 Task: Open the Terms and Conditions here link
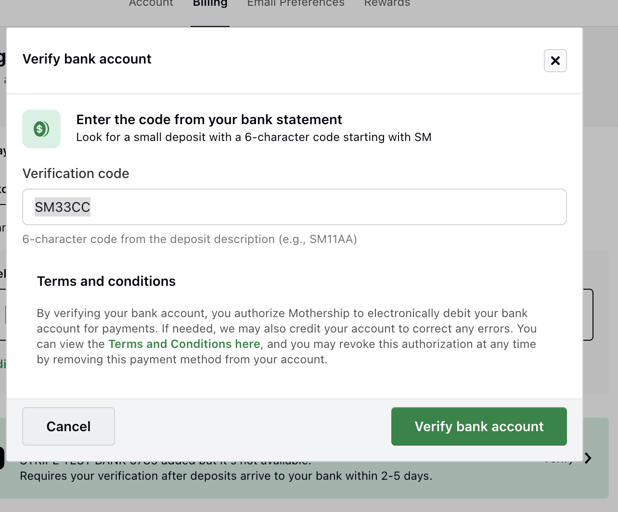184,344
